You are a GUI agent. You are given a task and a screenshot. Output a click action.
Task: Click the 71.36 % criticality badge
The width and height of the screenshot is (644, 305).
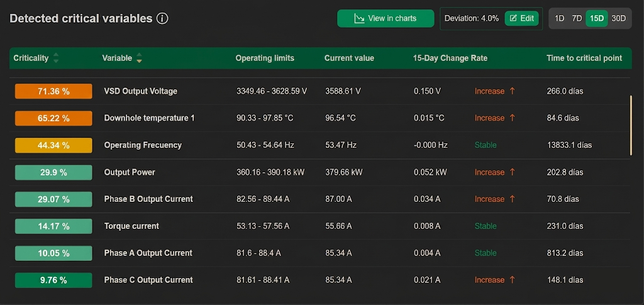(x=53, y=91)
